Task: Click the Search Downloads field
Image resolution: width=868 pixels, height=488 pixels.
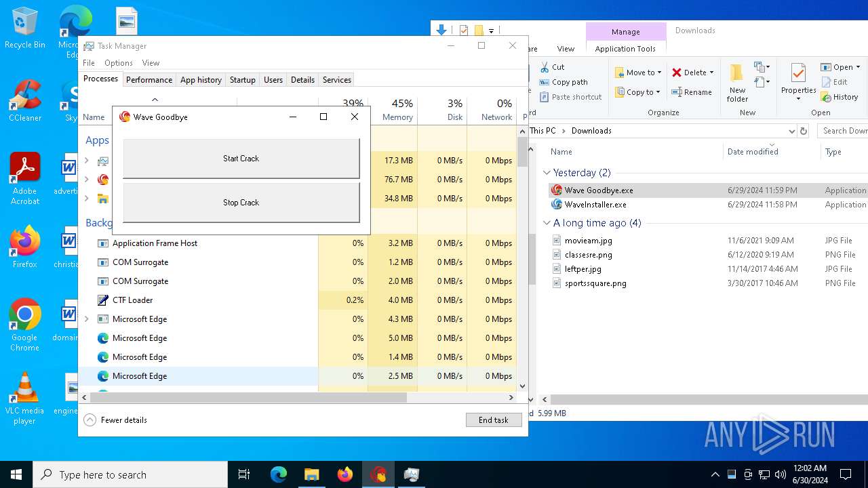Action: point(843,131)
